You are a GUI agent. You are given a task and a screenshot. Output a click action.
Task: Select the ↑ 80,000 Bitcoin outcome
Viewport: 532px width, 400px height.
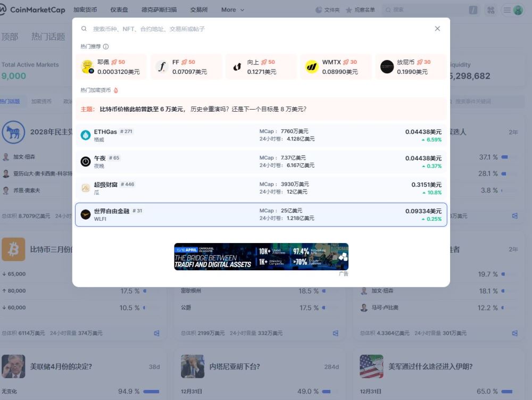tap(14, 291)
